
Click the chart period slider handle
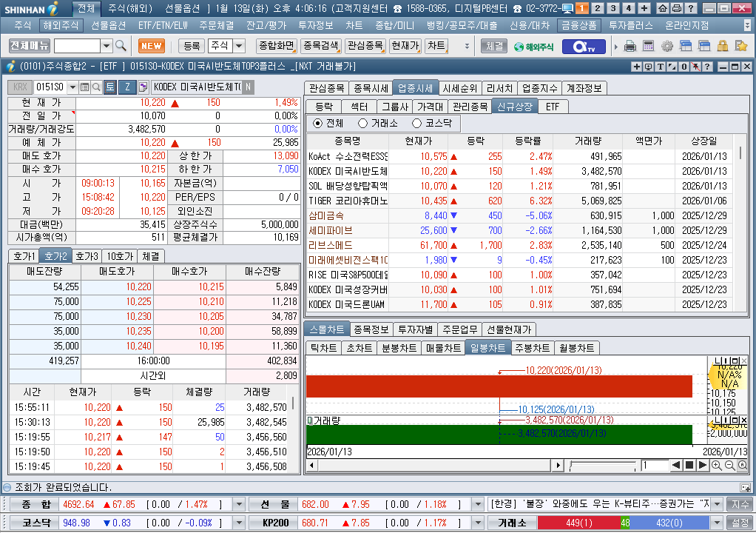[571, 466]
